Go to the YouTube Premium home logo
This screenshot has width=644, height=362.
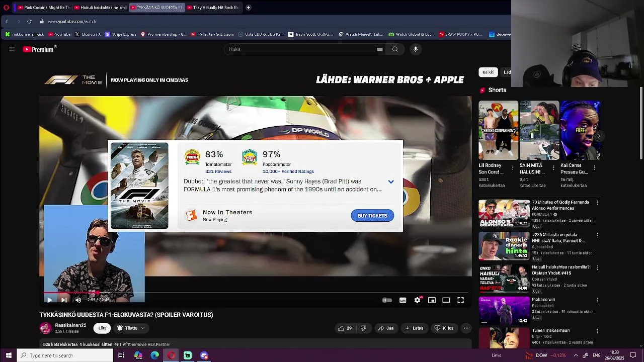tap(38, 49)
